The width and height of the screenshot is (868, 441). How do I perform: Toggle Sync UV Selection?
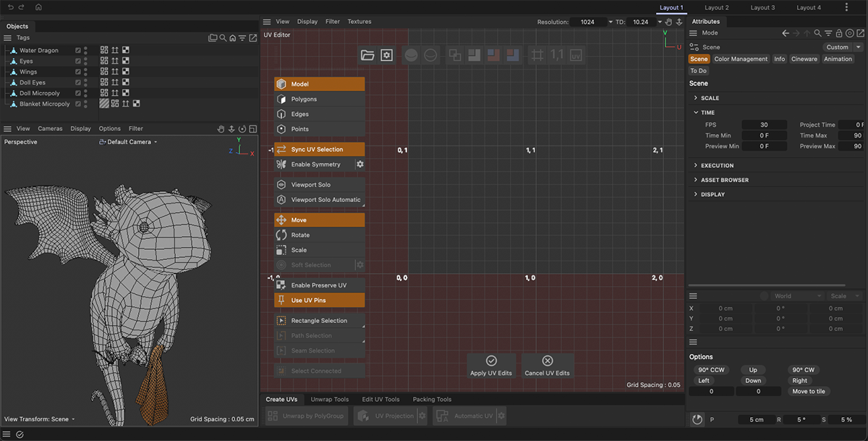[319, 149]
